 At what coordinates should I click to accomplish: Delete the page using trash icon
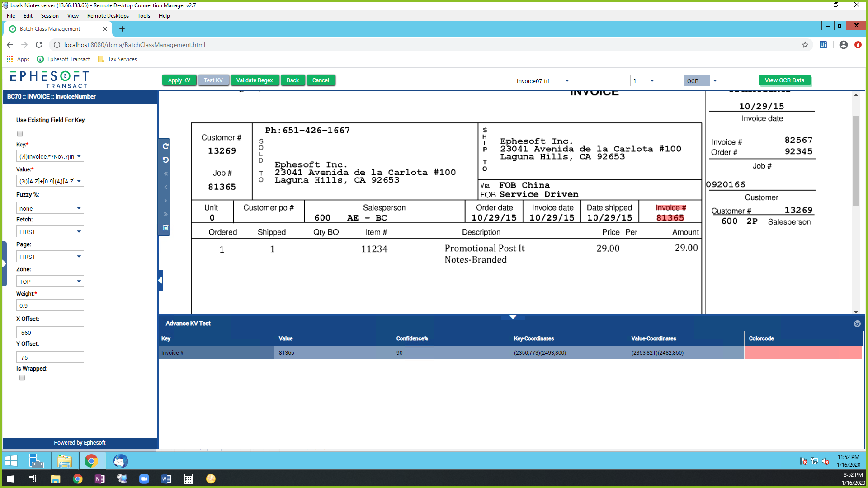point(165,228)
